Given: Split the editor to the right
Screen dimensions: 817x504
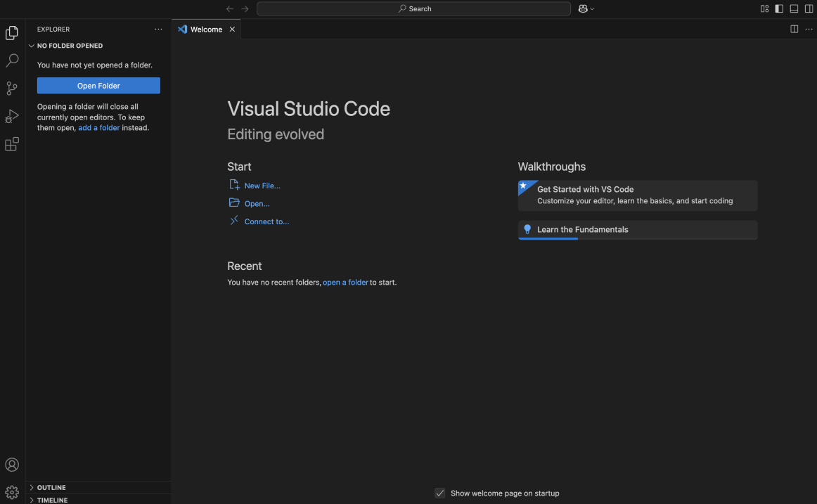Looking at the screenshot, I should click(x=794, y=29).
